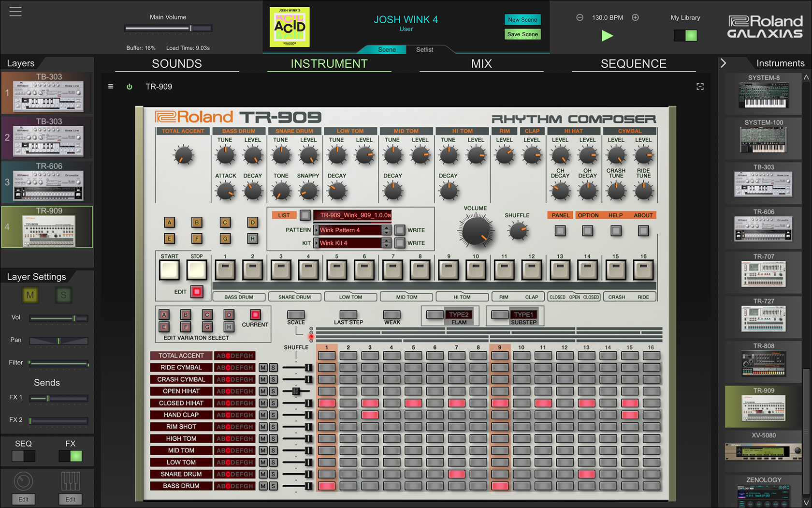Click the New Scene button
Screen dimensions: 812x508
[522, 20]
